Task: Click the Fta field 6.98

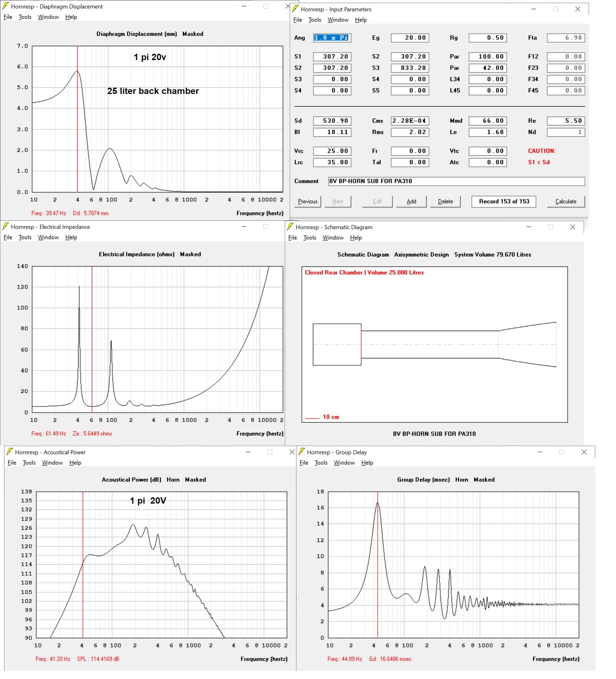Action: [566, 38]
